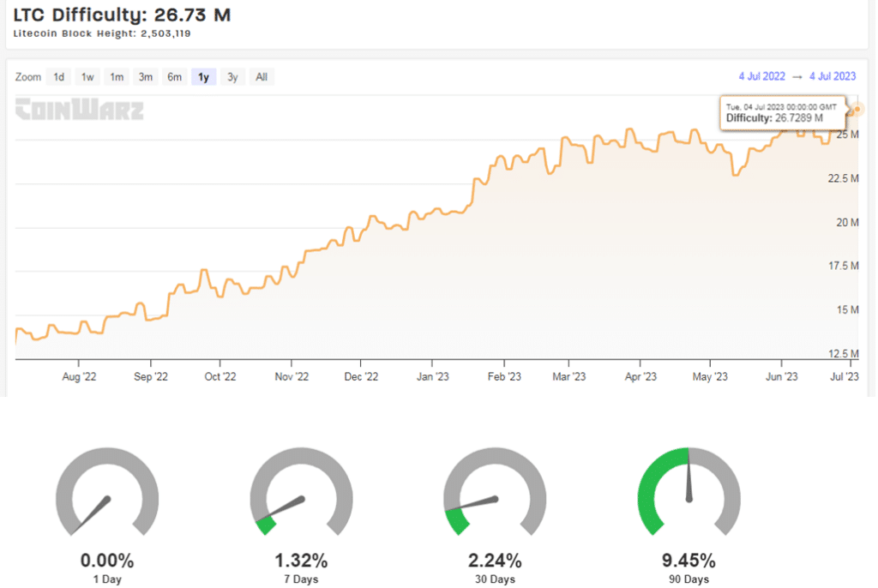This screenshot has height=588, width=878.
Task: Click the 'Aug '22' axis label
Action: [x=79, y=377]
